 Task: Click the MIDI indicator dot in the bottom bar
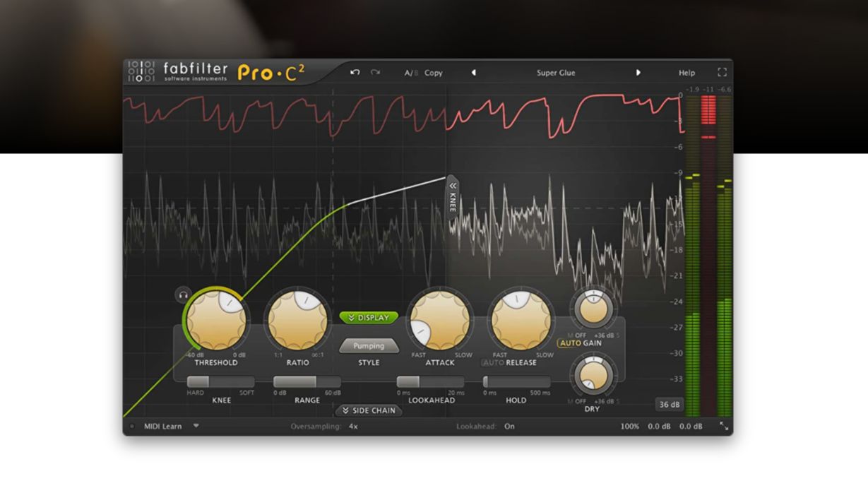pyautogui.click(x=131, y=427)
